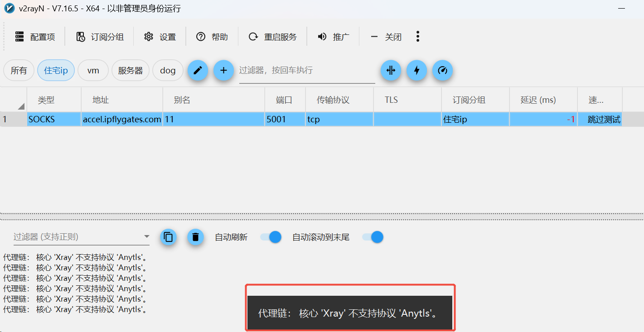The height and width of the screenshot is (332, 644).
Task: Open the 配置项 menu
Action: click(35, 37)
